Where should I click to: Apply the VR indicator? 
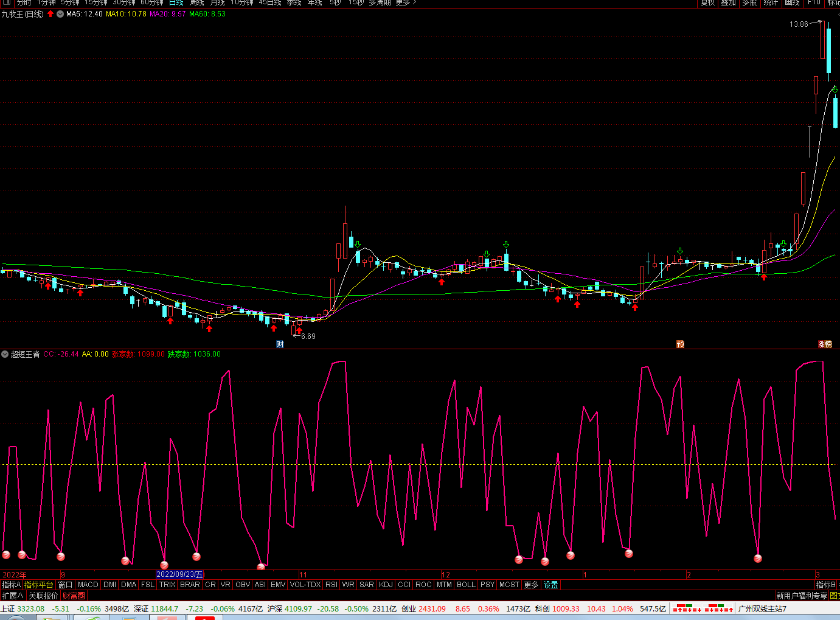point(225,585)
